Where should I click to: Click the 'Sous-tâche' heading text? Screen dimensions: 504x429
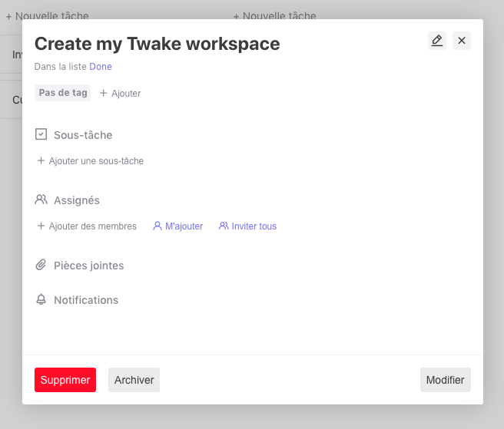pos(83,135)
